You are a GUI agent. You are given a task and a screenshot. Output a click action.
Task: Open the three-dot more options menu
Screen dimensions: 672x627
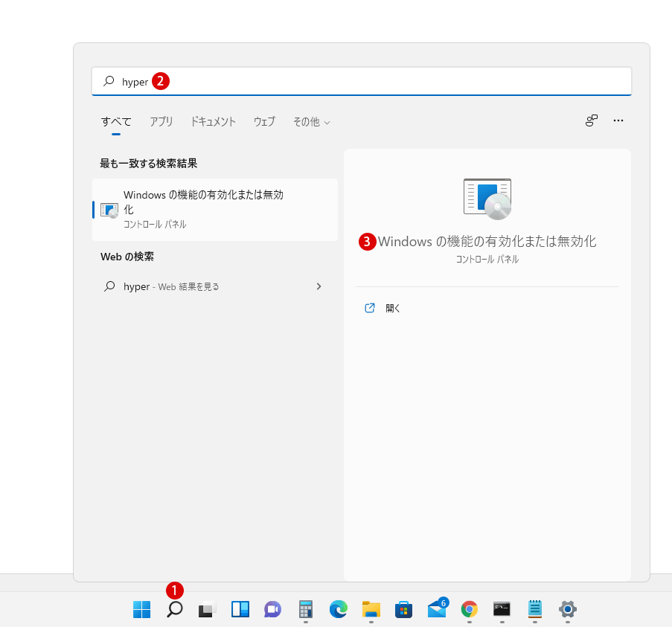pos(618,120)
